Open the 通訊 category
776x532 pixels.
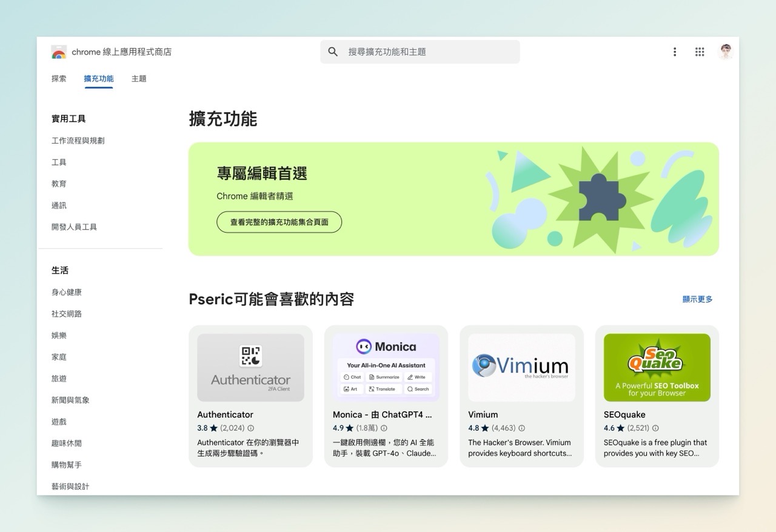point(59,205)
